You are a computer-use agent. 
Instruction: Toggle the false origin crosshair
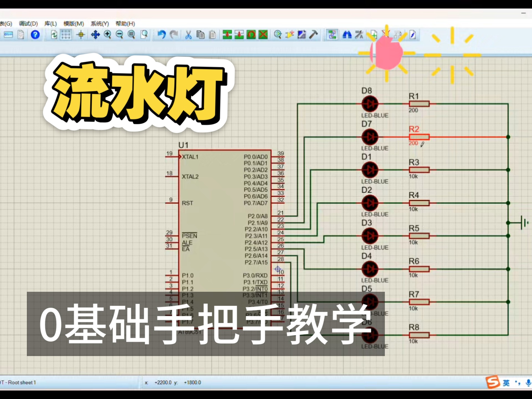coord(81,35)
